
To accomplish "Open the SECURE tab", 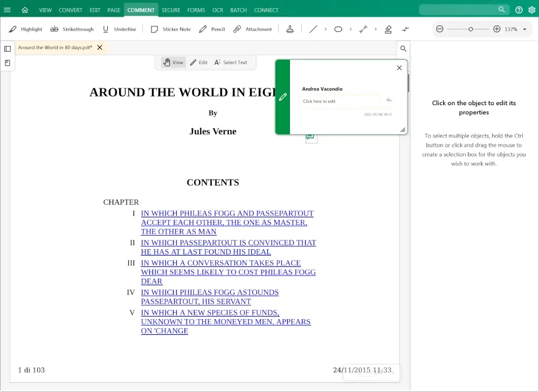I will click(x=171, y=10).
